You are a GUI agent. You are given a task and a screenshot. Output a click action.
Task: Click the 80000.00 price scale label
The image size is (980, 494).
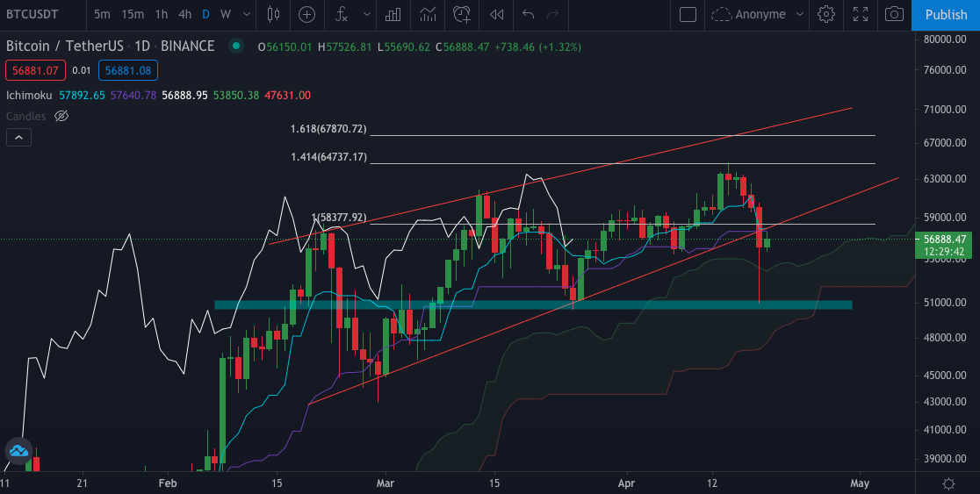(x=944, y=39)
